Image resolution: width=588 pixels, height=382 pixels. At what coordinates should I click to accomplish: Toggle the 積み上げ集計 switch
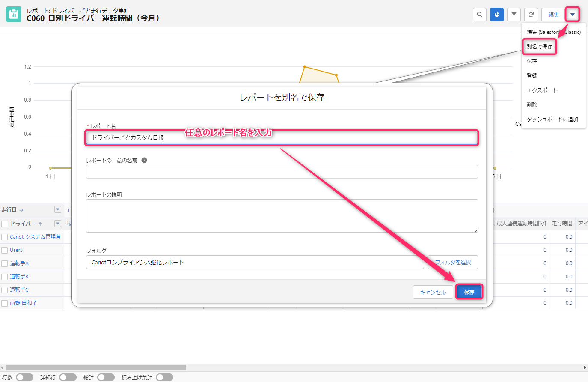pyautogui.click(x=164, y=377)
